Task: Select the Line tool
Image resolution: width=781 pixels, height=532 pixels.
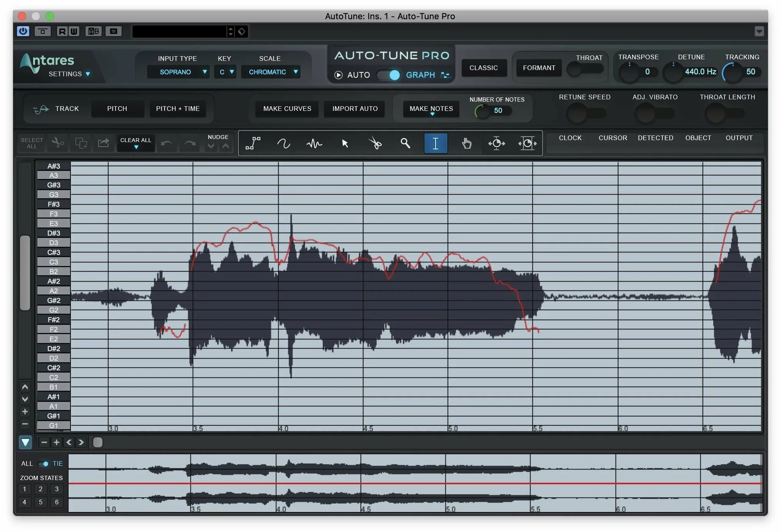Action: pos(253,144)
